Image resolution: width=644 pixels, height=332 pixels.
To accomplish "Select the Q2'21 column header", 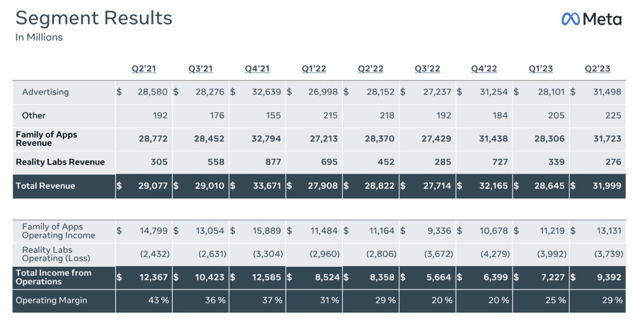I will 144,69.
